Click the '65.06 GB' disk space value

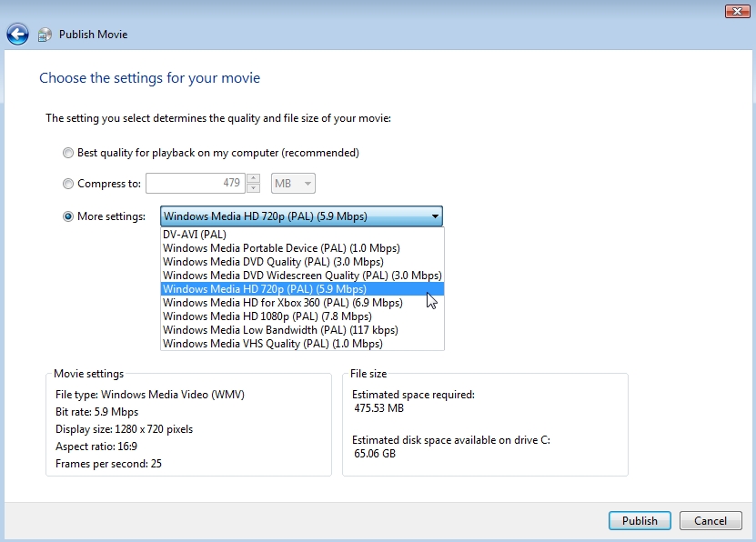[x=375, y=454]
